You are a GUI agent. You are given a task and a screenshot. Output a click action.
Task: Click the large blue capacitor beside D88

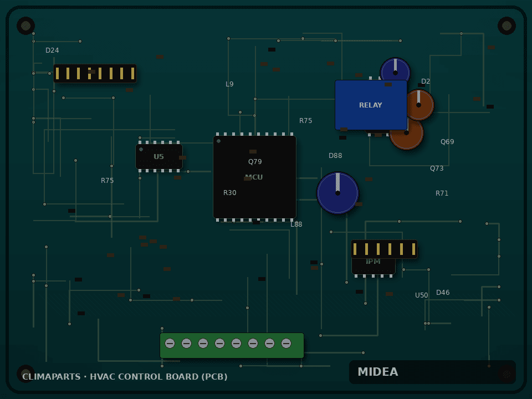tap(337, 193)
